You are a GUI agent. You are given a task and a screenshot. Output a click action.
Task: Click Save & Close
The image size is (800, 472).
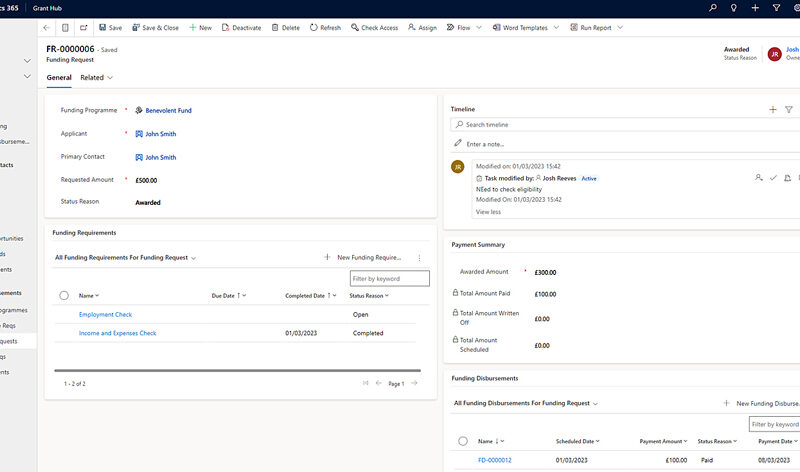pyautogui.click(x=156, y=28)
